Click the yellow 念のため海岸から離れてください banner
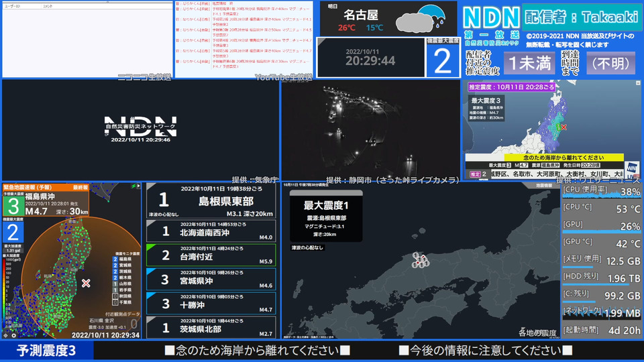Image resolution: width=644 pixels, height=362 pixels. coord(563,158)
